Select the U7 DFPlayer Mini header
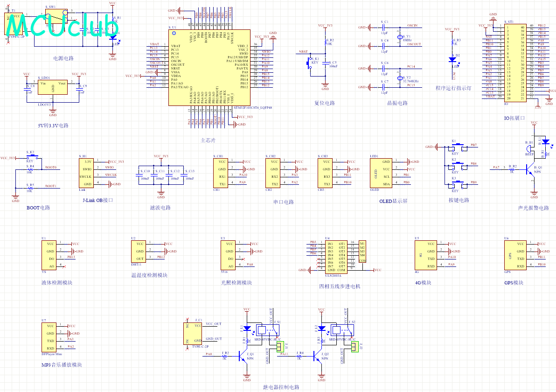556x392 pixels. pos(49,337)
